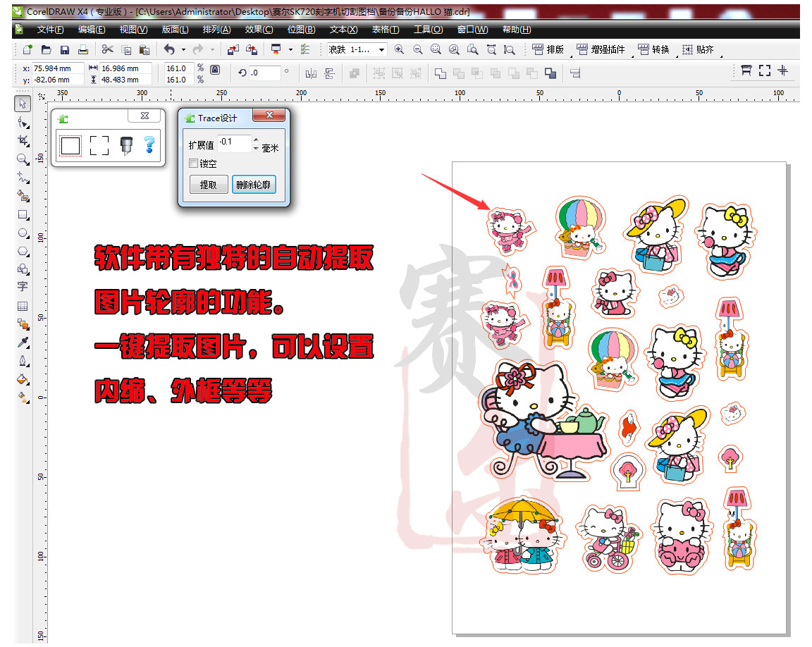Choose the Crop tool
The image size is (812, 647).
(x=23, y=141)
